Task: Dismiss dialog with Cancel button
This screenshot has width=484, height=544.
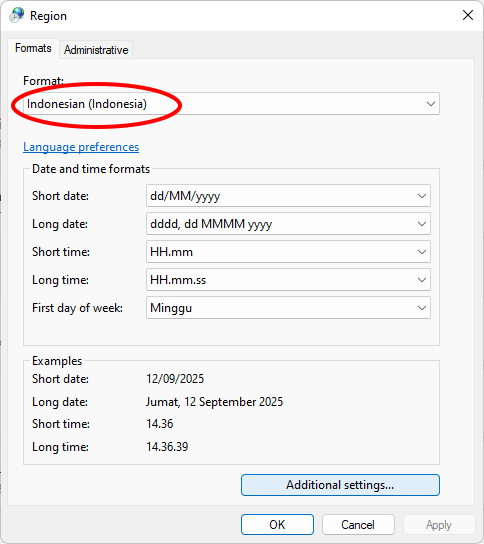Action: click(358, 525)
